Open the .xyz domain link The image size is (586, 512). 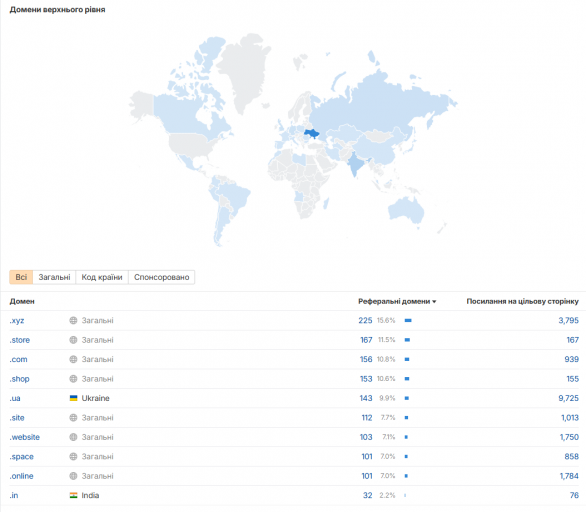[17, 321]
